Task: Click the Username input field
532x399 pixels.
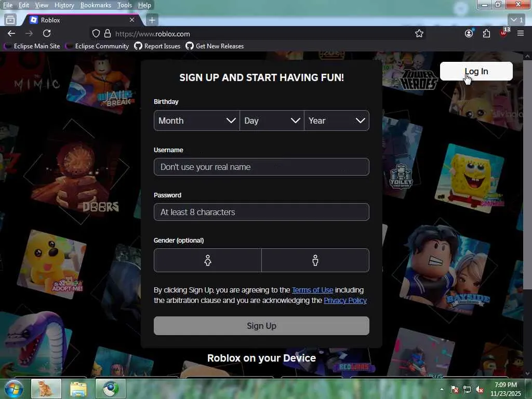Action: click(261, 167)
